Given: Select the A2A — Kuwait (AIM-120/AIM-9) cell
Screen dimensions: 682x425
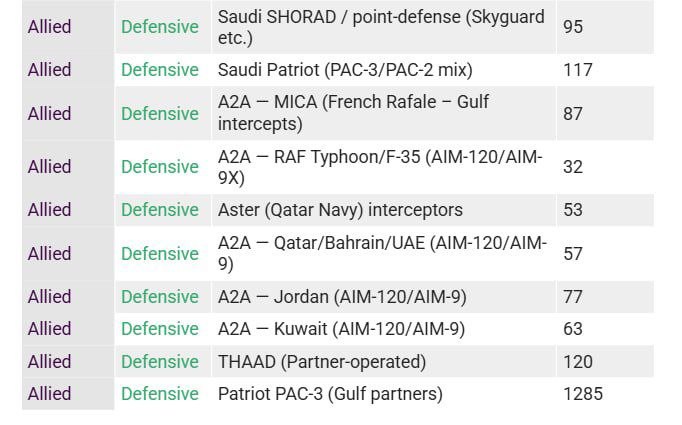Looking at the screenshot, I should click(x=341, y=329).
